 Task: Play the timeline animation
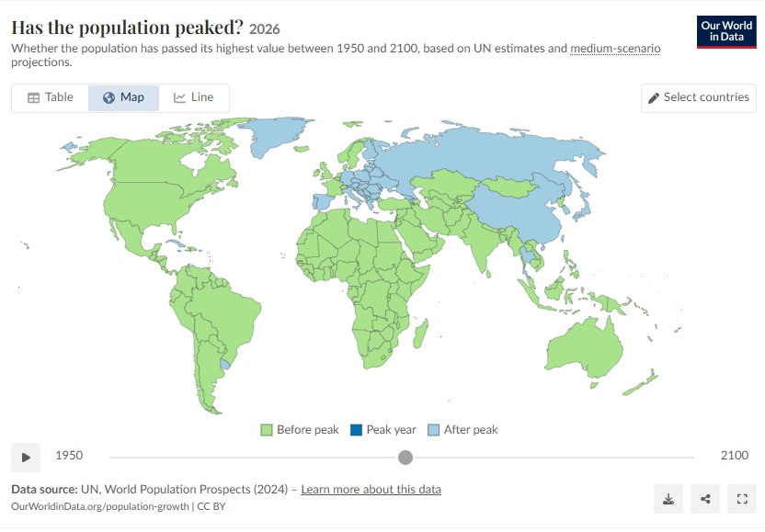pos(26,458)
